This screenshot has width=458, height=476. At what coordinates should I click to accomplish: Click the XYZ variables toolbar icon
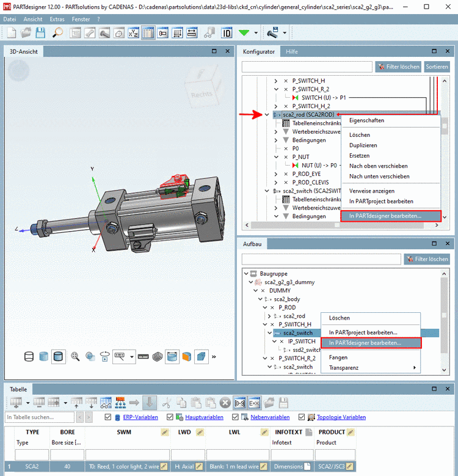coord(133,32)
